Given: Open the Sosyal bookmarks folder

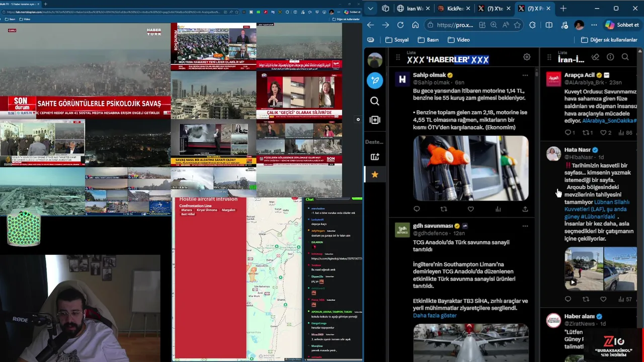Looking at the screenshot, I should [397, 40].
